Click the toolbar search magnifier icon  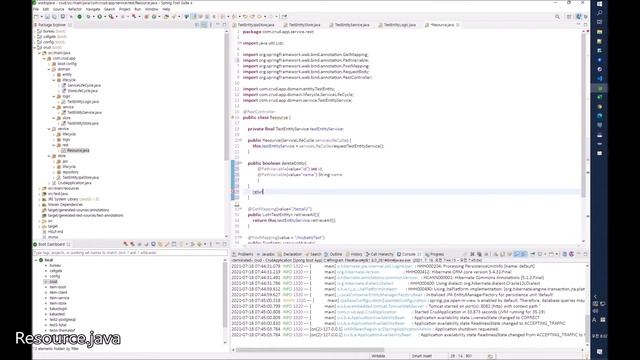pyautogui.click(x=557, y=17)
